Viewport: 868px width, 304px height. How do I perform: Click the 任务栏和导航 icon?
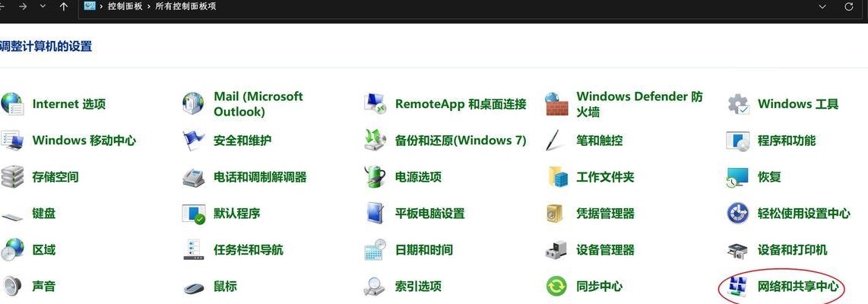(x=194, y=250)
